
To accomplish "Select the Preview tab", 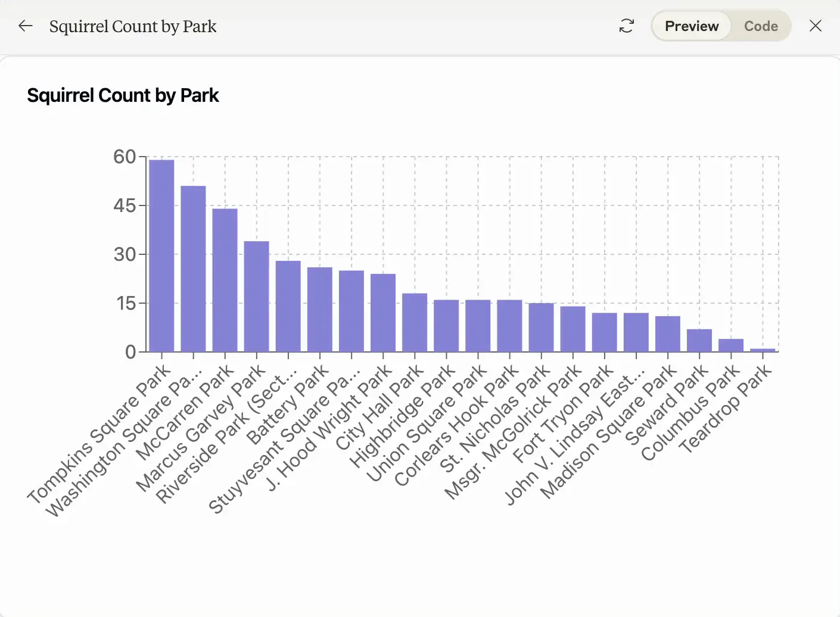I will 690,26.
